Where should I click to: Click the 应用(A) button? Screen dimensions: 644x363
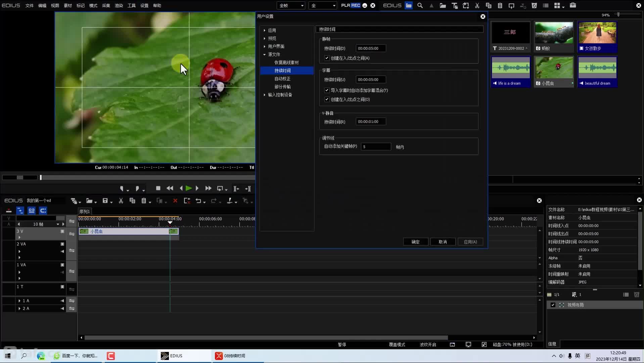click(x=470, y=242)
